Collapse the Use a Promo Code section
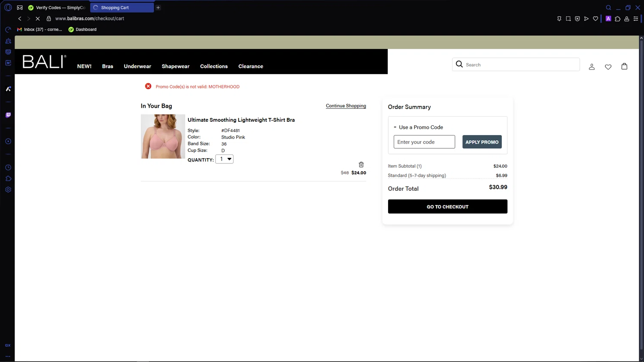 point(418,127)
